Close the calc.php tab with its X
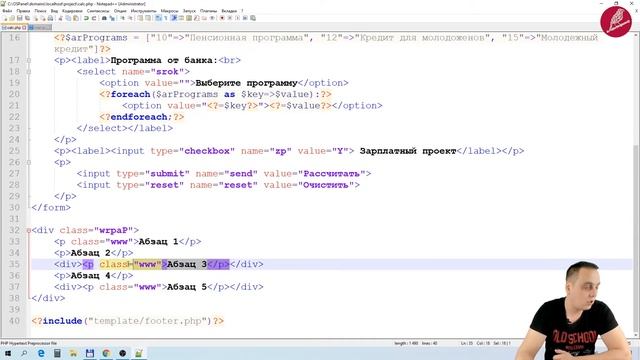This screenshot has width=640, height=360. point(24,27)
